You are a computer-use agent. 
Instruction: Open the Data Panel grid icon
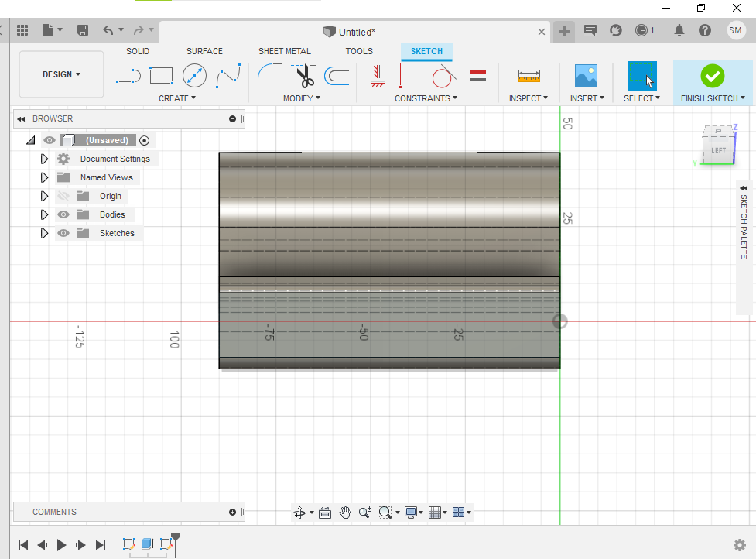[x=22, y=30]
